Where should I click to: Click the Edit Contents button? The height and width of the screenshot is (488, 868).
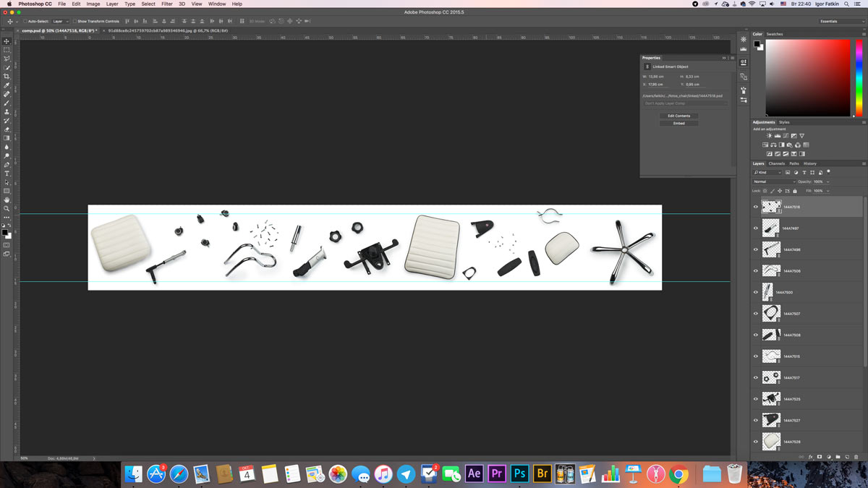coord(678,116)
